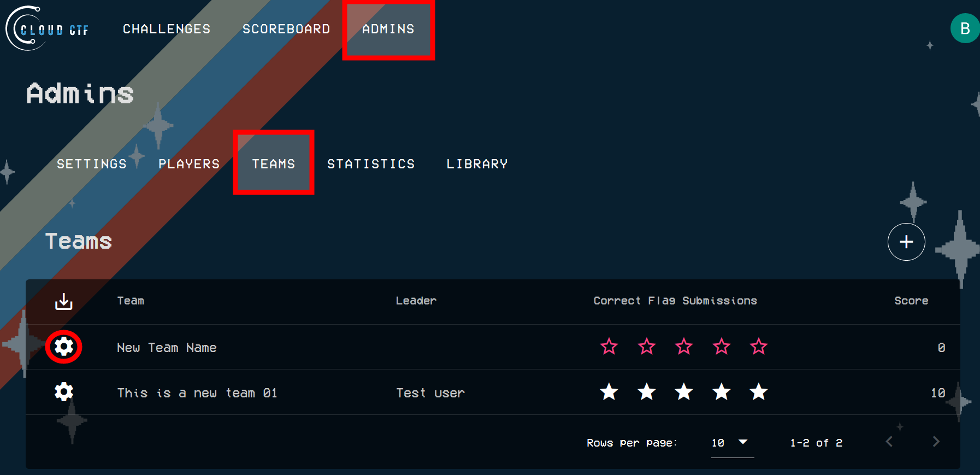
Task: Expand the rows per page dropdown
Action: click(x=732, y=443)
